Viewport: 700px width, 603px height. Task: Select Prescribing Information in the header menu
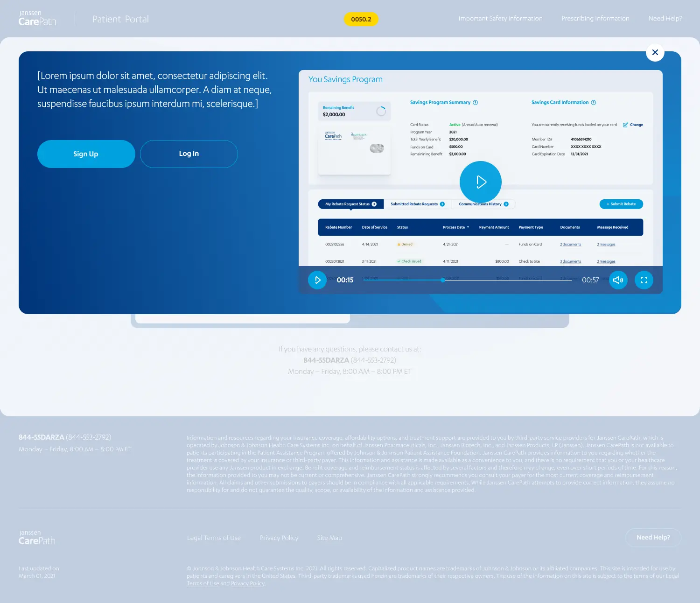point(595,19)
